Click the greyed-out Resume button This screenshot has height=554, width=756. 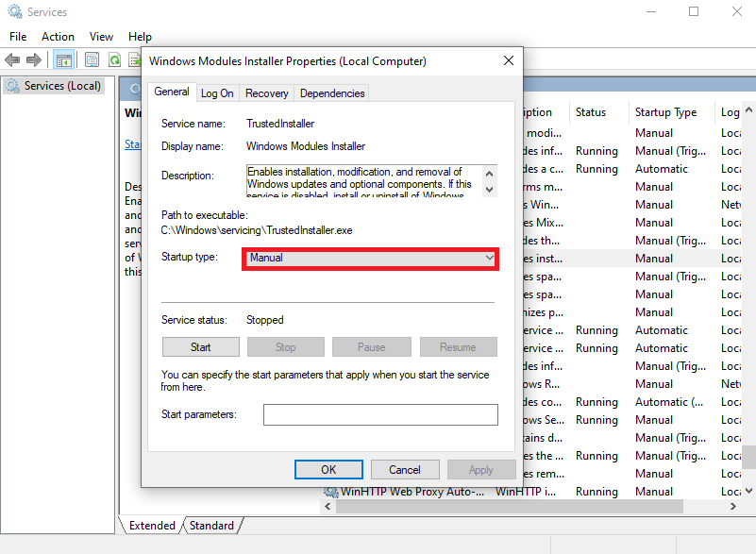(458, 347)
